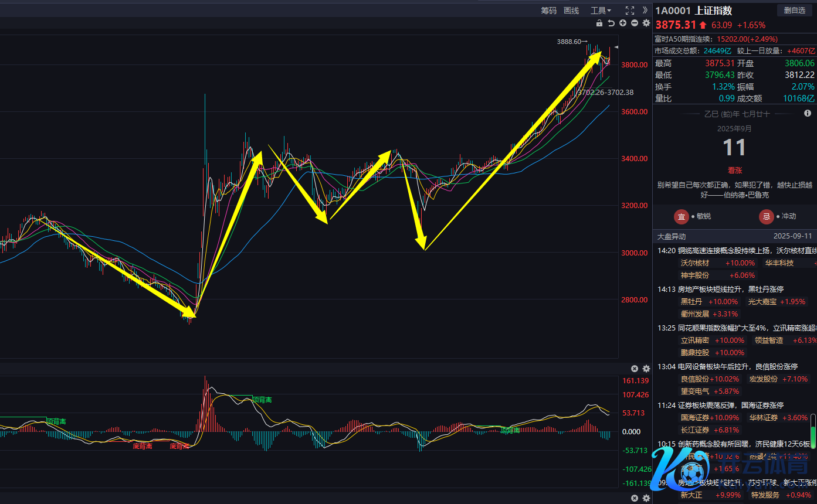The image size is (817, 504).
Task: Click the green vertical scrollbar in news list
Action: (813, 431)
